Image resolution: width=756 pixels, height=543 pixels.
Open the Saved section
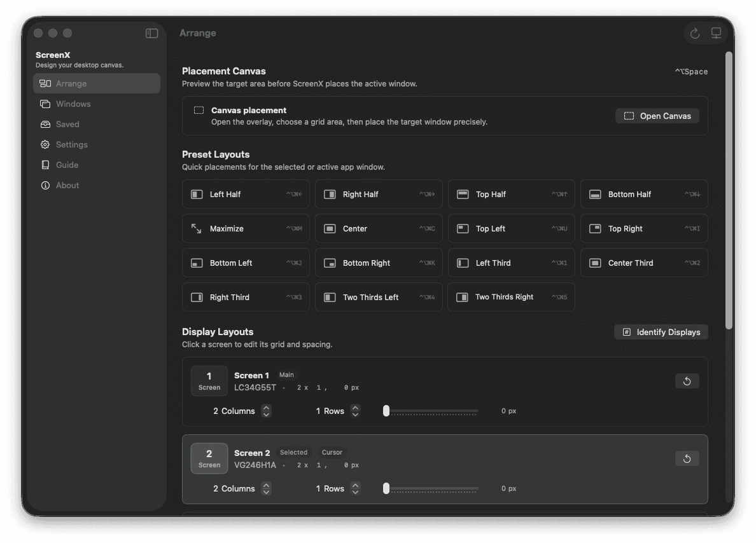click(97, 124)
